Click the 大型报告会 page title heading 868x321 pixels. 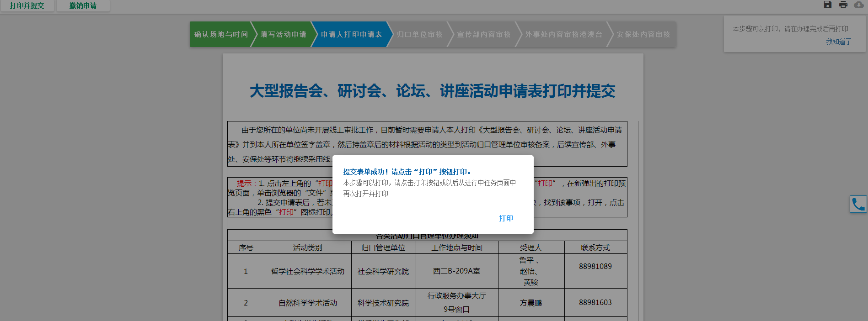tap(433, 91)
